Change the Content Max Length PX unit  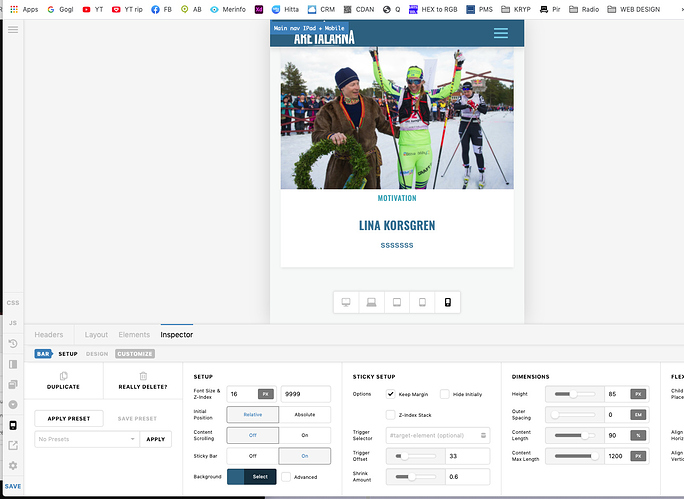638,456
